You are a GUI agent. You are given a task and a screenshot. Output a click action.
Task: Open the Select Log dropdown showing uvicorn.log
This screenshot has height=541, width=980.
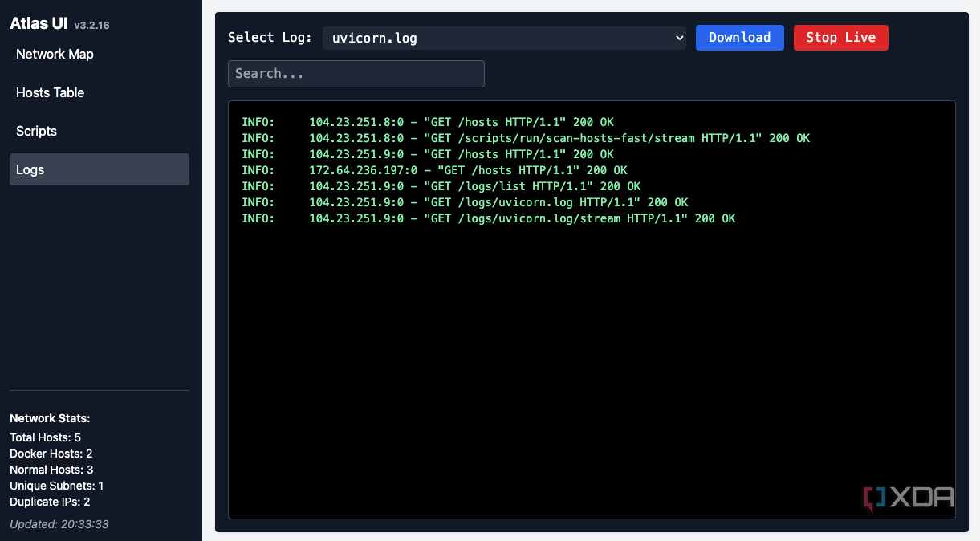point(504,38)
